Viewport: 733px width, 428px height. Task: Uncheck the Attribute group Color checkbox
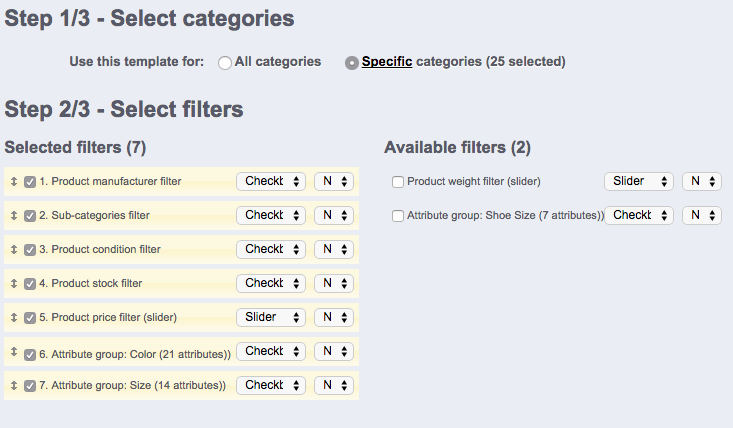coord(30,353)
